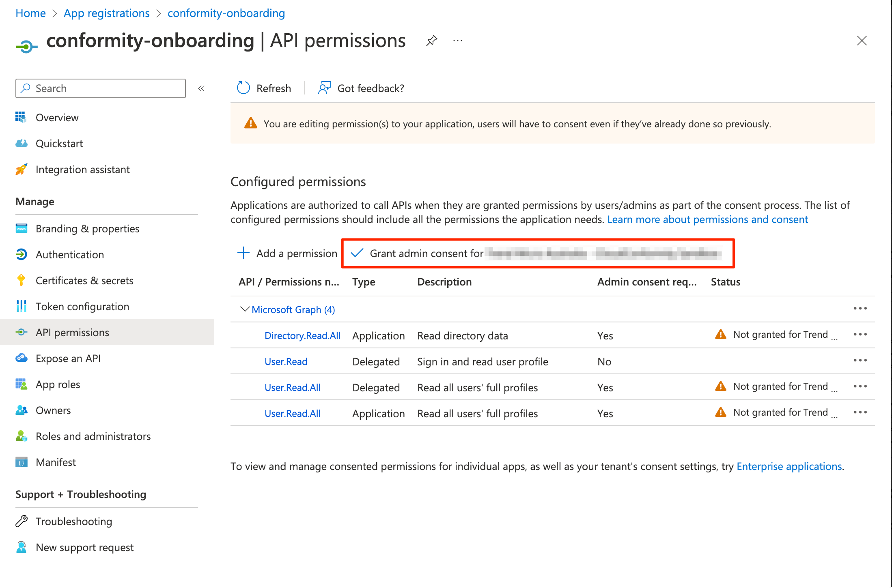Go to Authentication settings
The width and height of the screenshot is (892, 588).
pos(70,255)
